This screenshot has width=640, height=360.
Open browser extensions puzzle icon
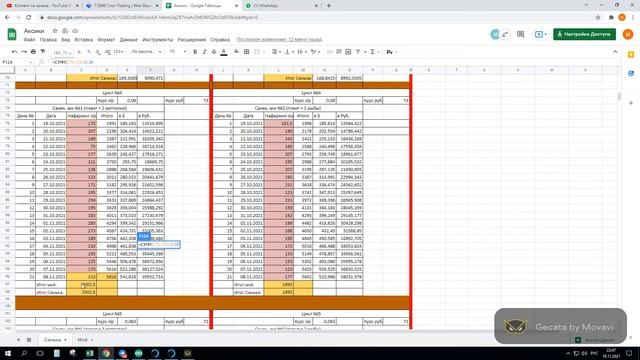[611, 18]
